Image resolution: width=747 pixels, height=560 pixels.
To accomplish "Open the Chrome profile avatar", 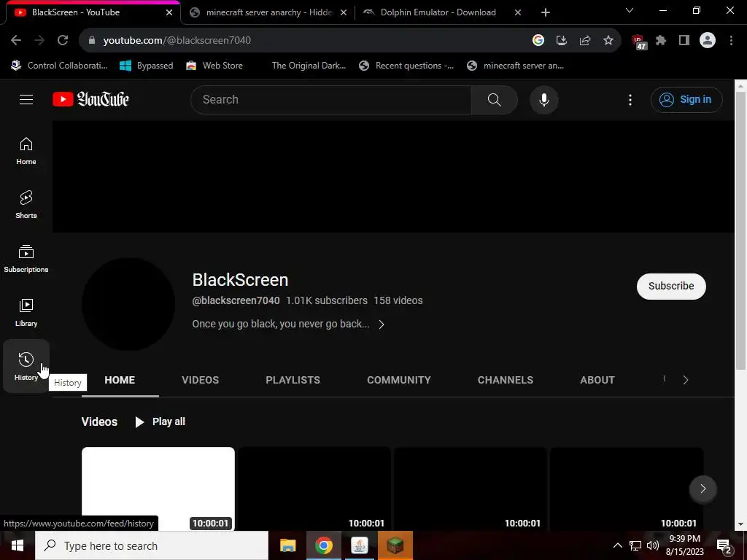I will [x=708, y=41].
